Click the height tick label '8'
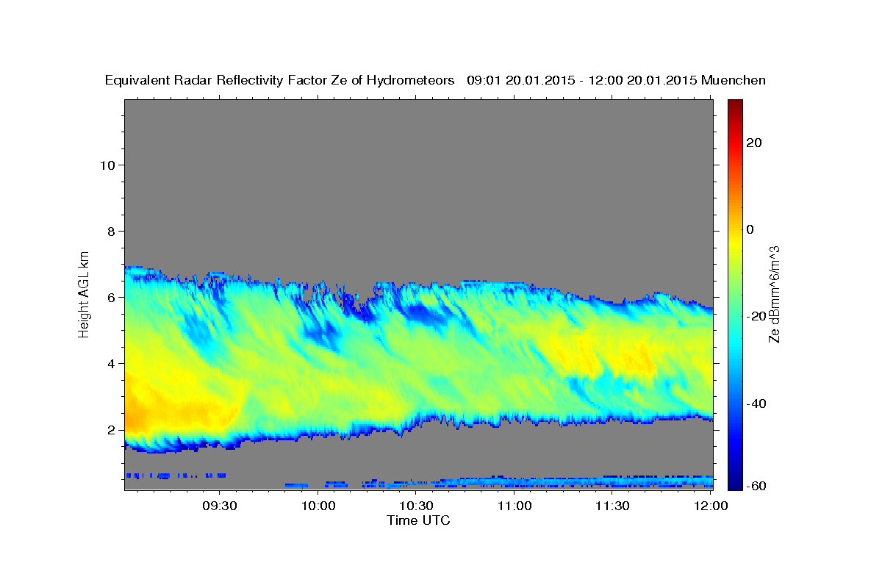882x588 pixels. 112,231
